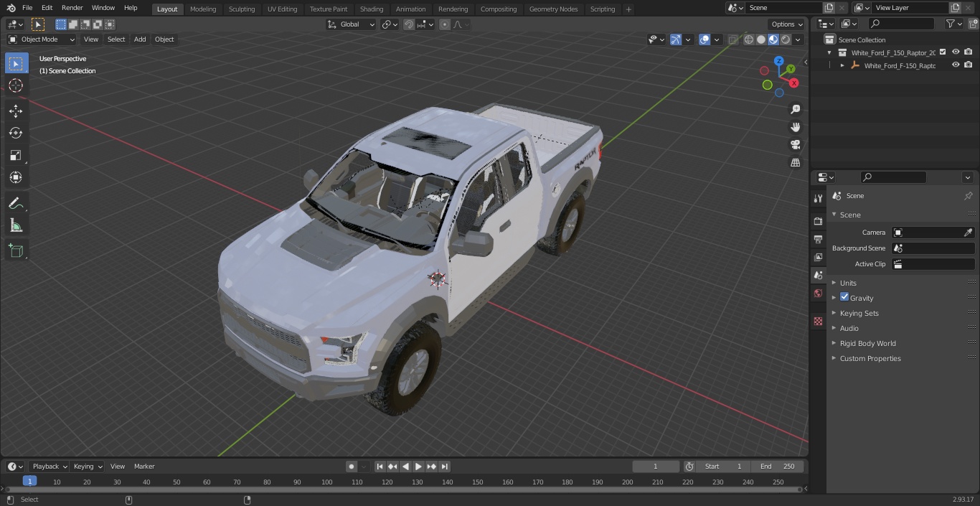Toggle snapping magnet in header

[x=409, y=24]
